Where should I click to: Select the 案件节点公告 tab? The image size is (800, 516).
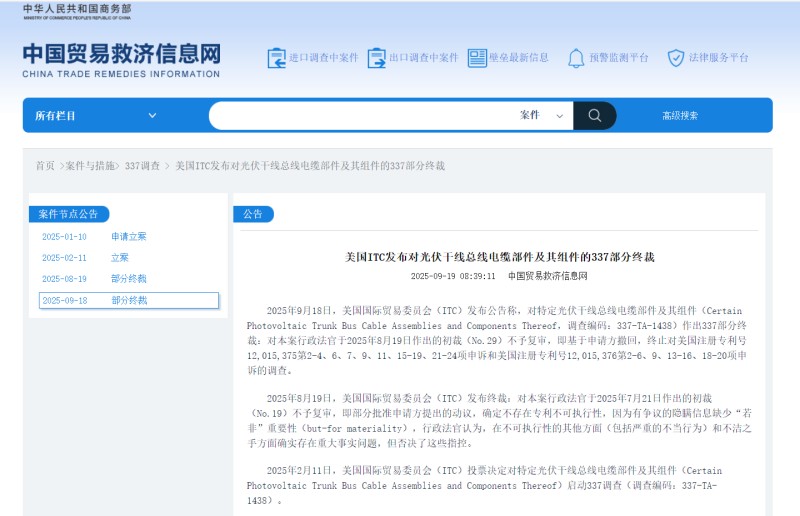point(68,214)
